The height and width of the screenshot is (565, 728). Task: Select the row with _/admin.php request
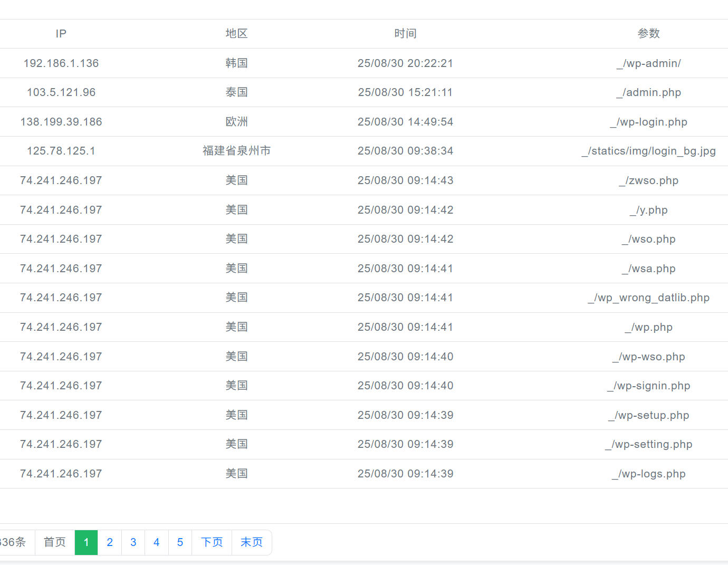[x=649, y=92]
